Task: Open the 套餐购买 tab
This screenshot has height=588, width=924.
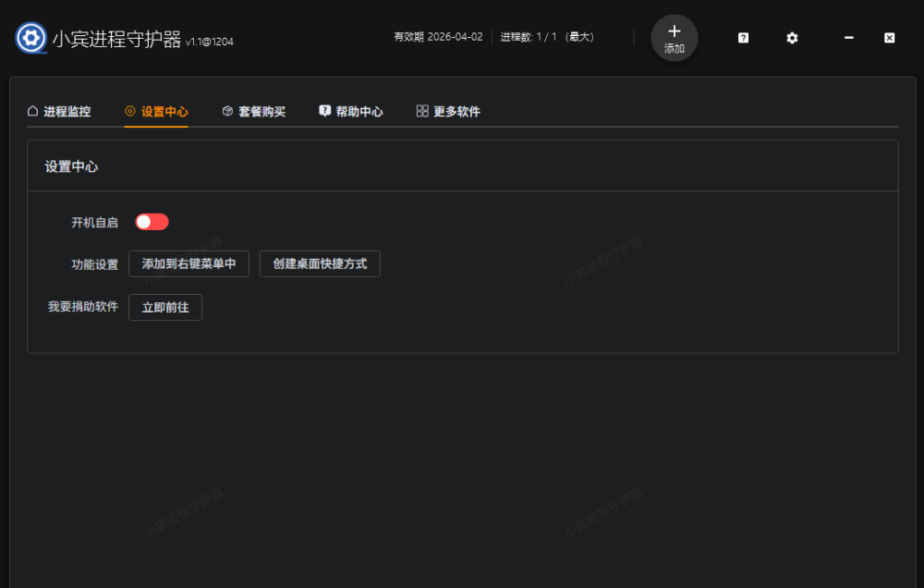Action: click(x=260, y=111)
